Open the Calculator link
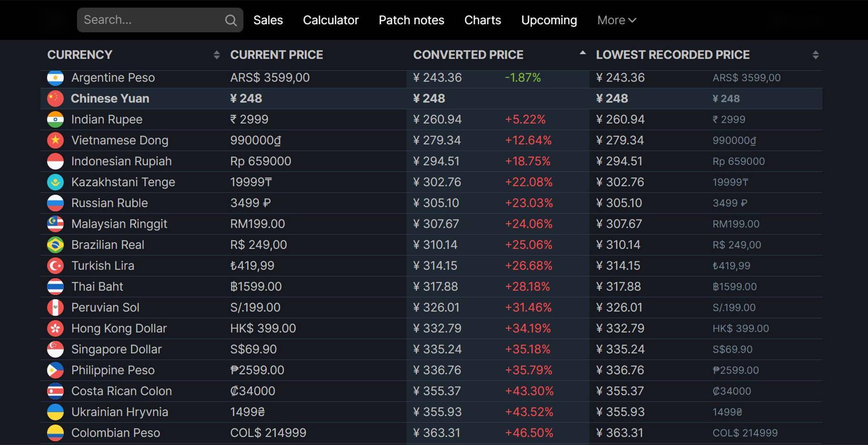Image resolution: width=868 pixels, height=445 pixels. tap(331, 20)
